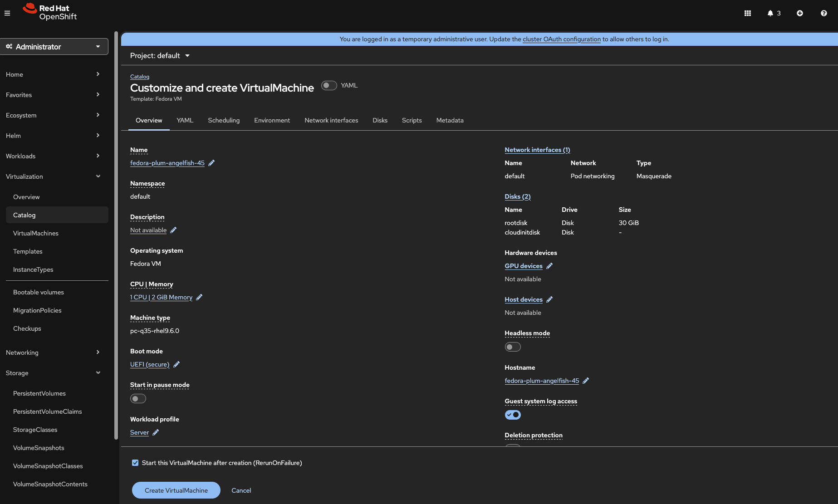Collapse the Storage navigation section
Screen dimensions: 838x504
tap(53, 373)
